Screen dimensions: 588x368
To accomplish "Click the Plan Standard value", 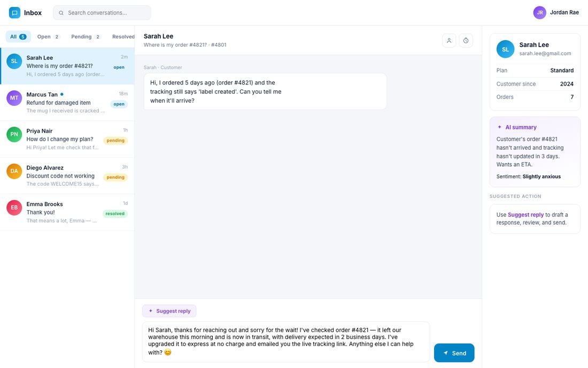I will click(x=562, y=71).
